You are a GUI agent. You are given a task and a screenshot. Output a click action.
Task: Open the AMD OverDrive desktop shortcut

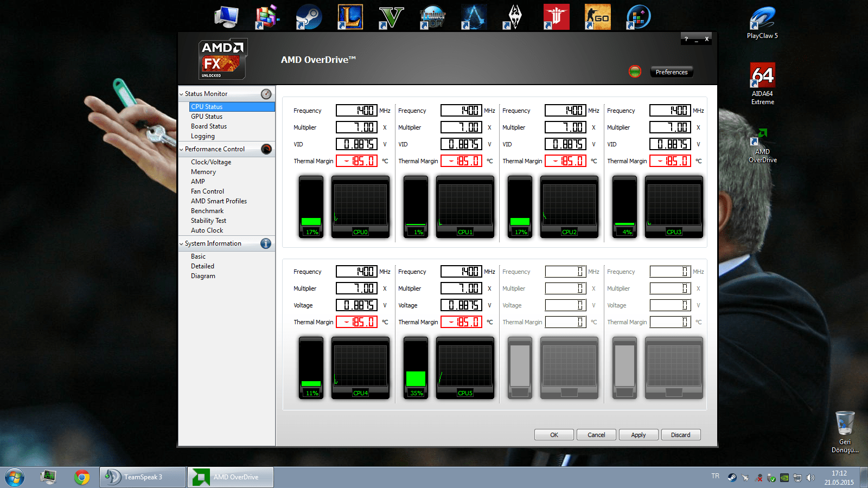(x=762, y=145)
